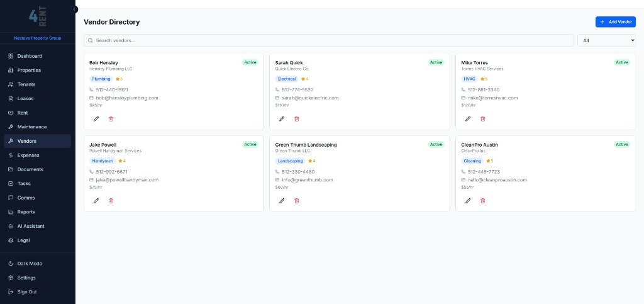
Task: Click the Properties sidebar icon
Action: pyautogui.click(x=11, y=70)
